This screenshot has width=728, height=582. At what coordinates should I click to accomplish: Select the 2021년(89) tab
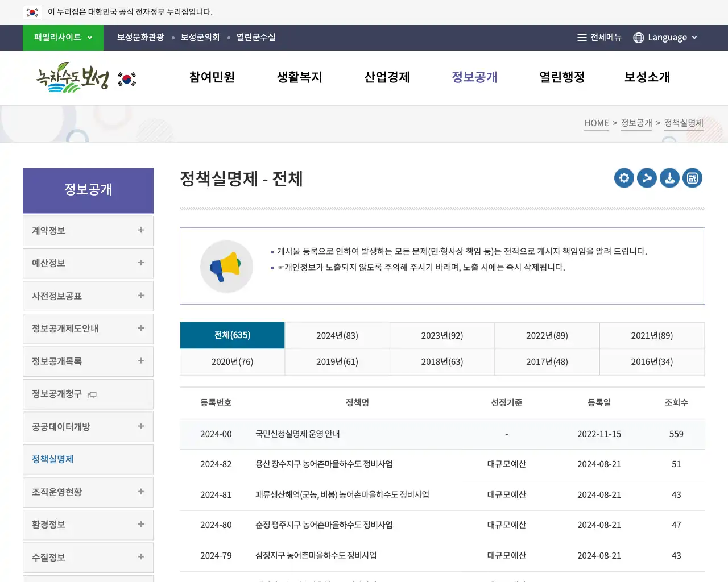[652, 335]
